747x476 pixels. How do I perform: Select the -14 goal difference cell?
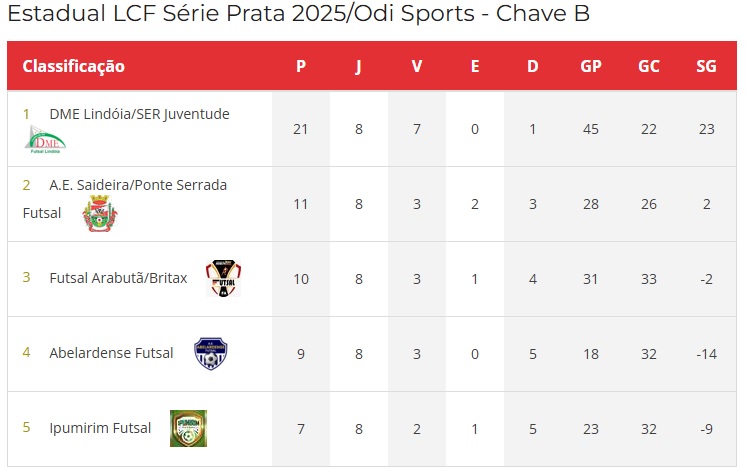[707, 354]
